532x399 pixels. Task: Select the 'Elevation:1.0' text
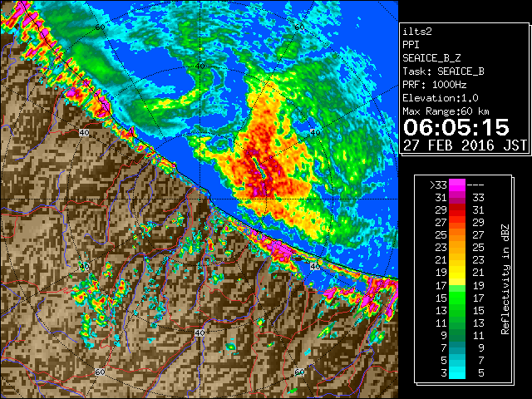pyautogui.click(x=441, y=98)
